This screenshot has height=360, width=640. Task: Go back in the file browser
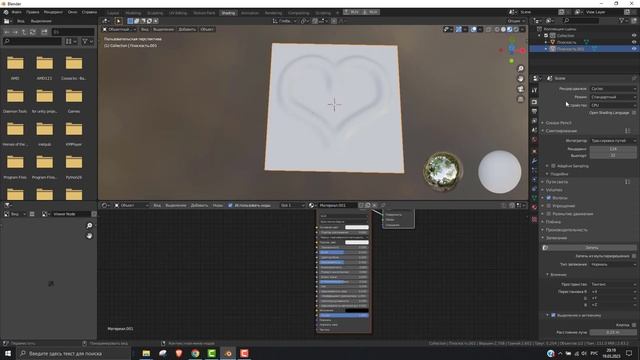[7, 32]
